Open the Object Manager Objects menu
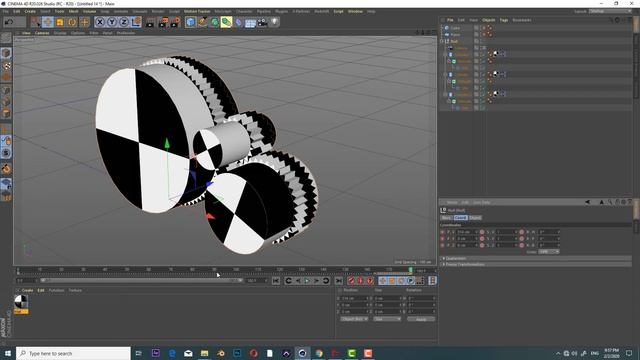This screenshot has width=640, height=360. (489, 20)
